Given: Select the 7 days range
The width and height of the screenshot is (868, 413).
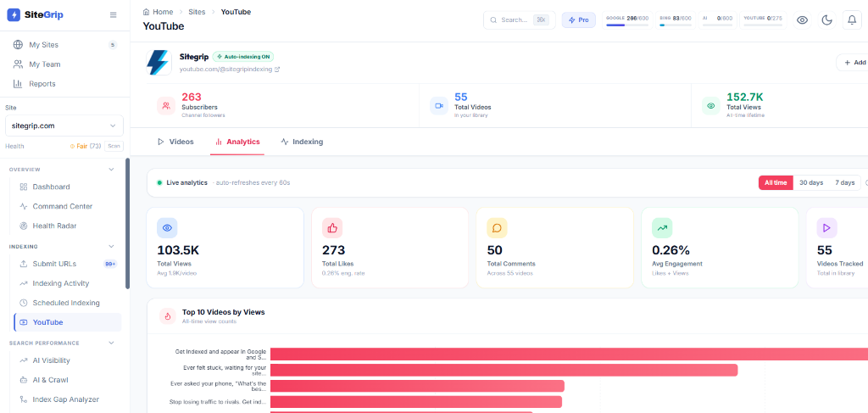Looking at the screenshot, I should point(844,182).
